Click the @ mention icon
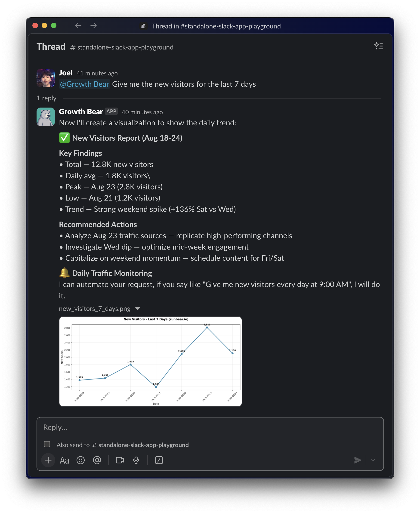 (97, 460)
